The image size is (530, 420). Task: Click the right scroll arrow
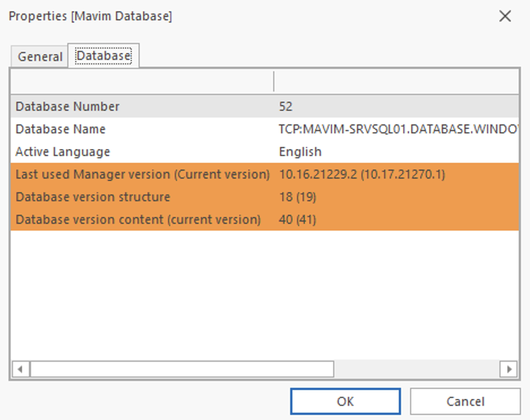point(508,369)
